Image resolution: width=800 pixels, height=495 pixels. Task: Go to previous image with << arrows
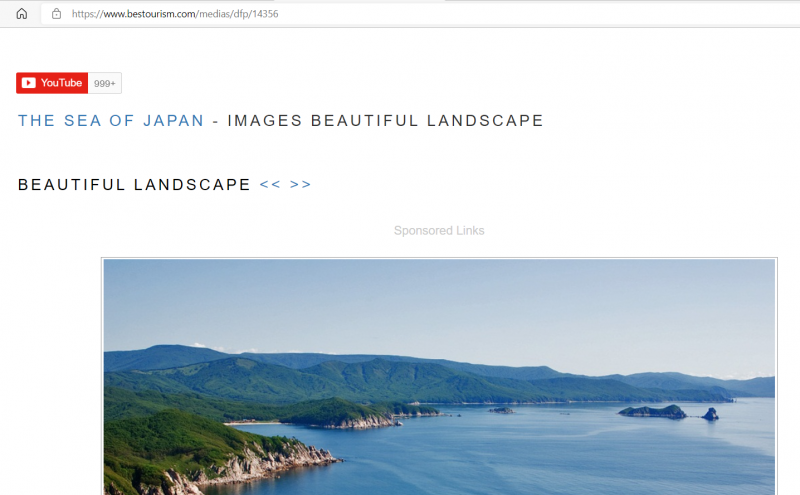pyautogui.click(x=270, y=185)
